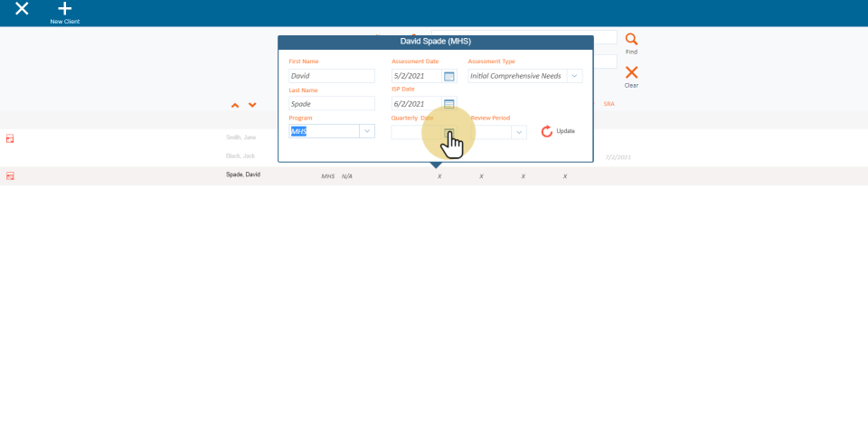The height and width of the screenshot is (425, 868).
Task: Click the Last Name field containing Spade
Action: (331, 104)
